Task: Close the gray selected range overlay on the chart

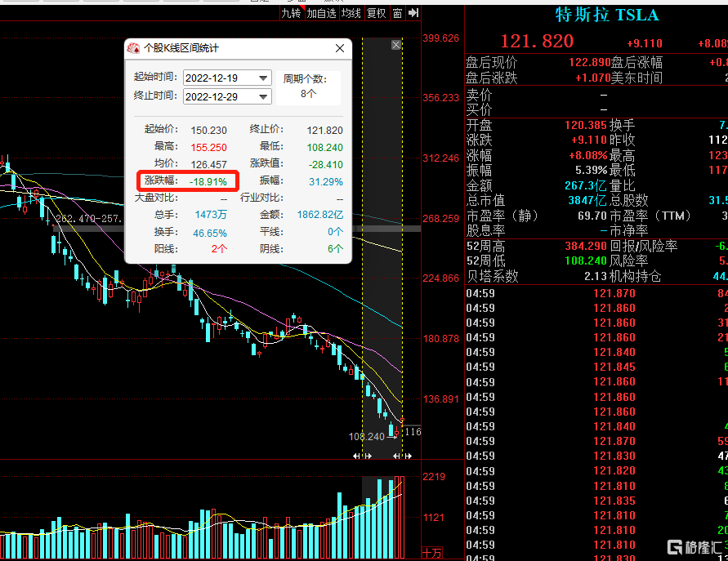Action: pyautogui.click(x=396, y=45)
